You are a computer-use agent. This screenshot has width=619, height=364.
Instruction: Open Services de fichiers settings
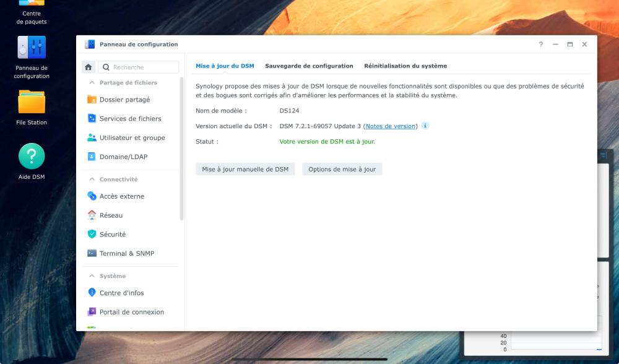click(x=130, y=119)
